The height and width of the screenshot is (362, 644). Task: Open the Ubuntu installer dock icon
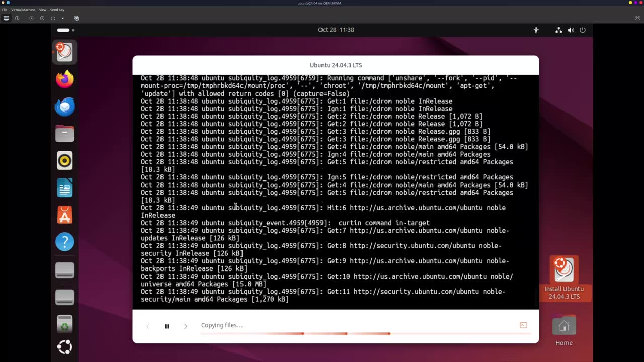pyautogui.click(x=64, y=52)
